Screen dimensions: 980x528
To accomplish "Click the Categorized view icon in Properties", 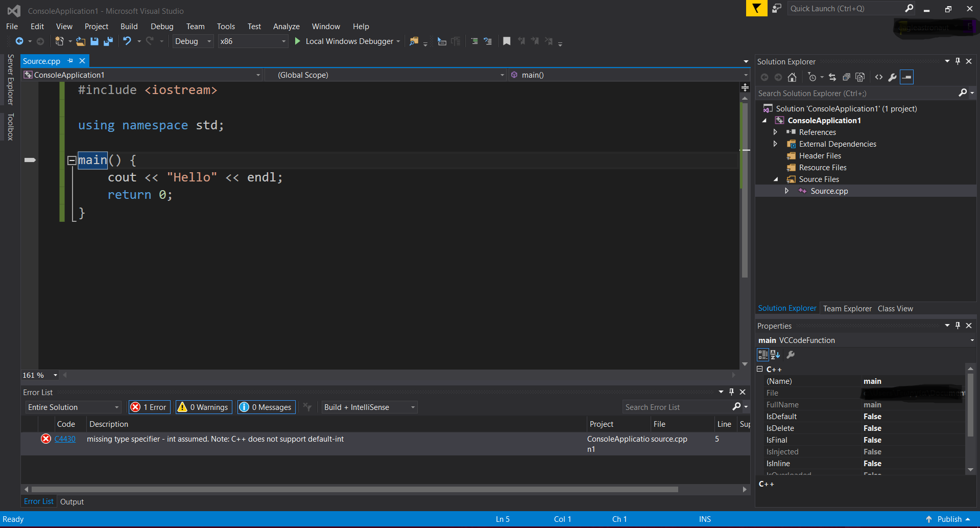I will point(763,355).
